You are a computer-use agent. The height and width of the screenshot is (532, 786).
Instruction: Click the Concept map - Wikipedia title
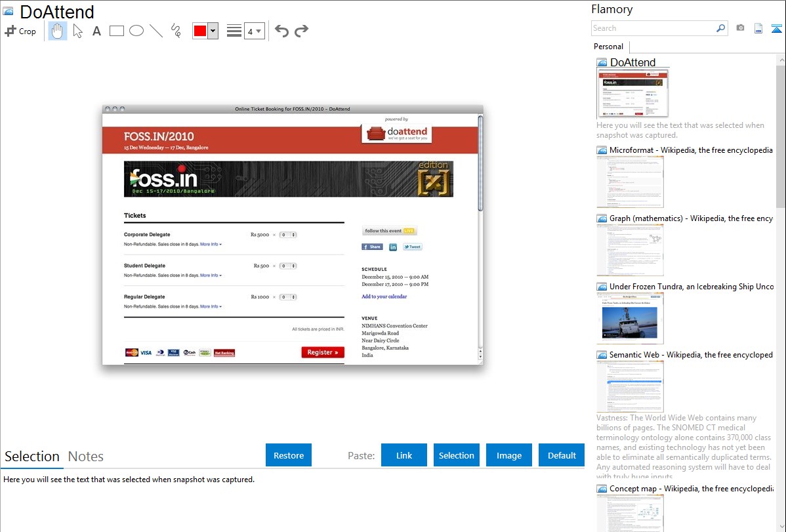[x=691, y=488]
